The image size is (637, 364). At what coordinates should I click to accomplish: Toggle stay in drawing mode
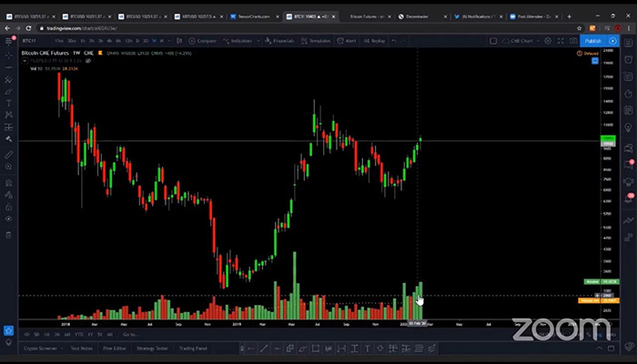pyautogui.click(x=8, y=195)
